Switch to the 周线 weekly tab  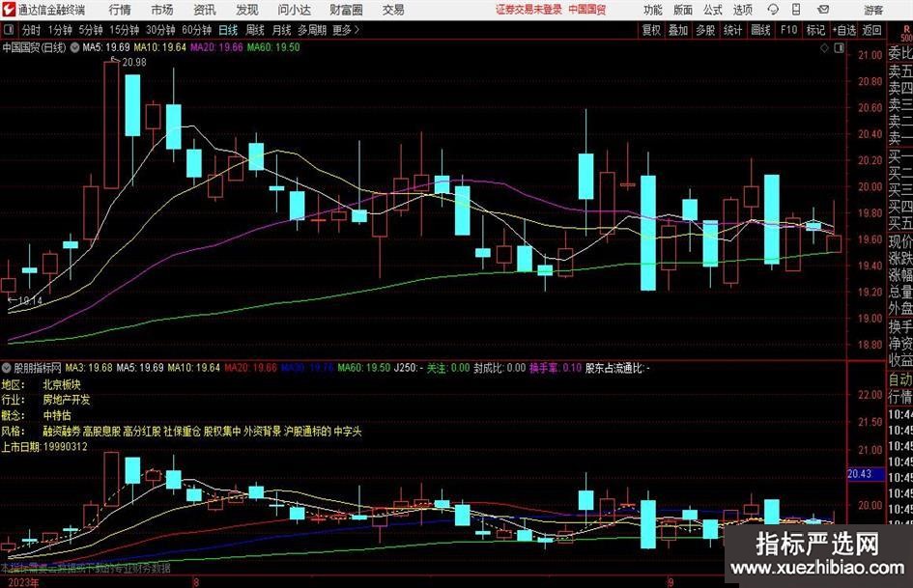point(255,30)
